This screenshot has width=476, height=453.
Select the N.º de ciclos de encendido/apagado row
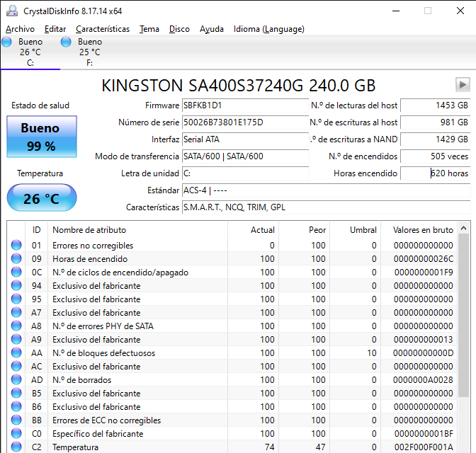(232, 273)
